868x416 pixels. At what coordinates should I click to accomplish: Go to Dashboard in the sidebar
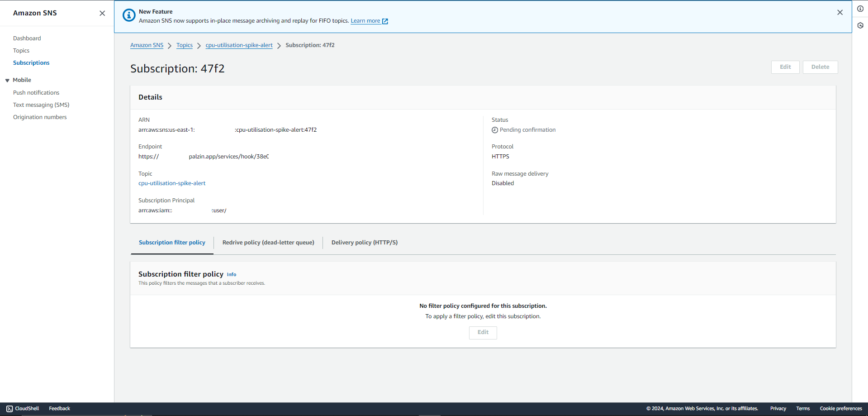pyautogui.click(x=27, y=38)
